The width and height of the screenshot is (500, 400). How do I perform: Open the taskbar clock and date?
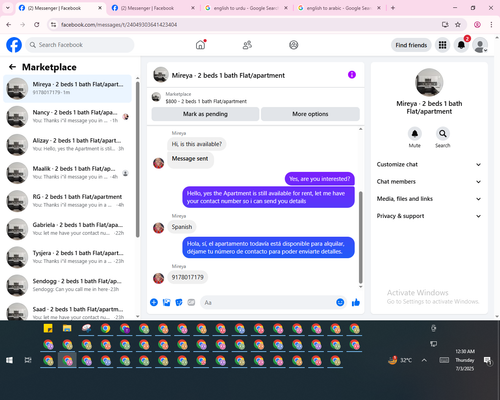click(465, 360)
